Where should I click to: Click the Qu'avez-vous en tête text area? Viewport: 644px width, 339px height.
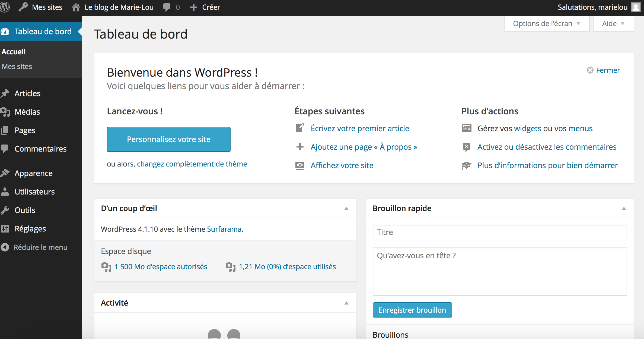click(500, 271)
